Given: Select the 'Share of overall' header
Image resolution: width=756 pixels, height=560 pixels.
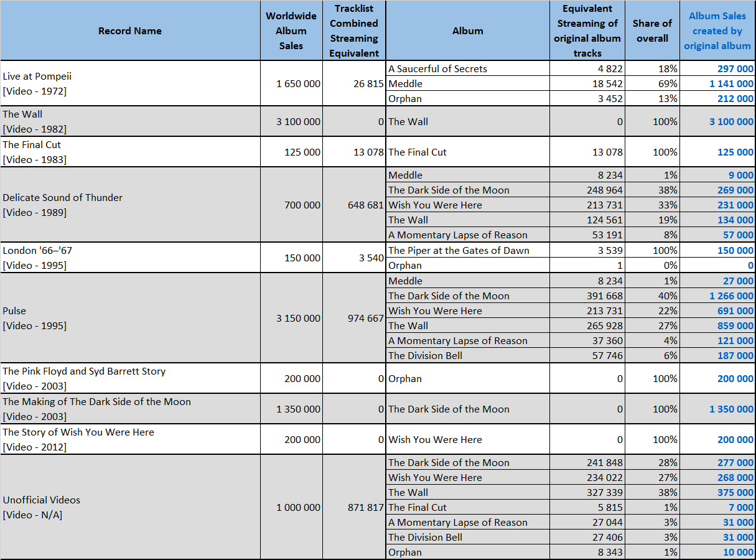Looking at the screenshot, I should pos(652,30).
